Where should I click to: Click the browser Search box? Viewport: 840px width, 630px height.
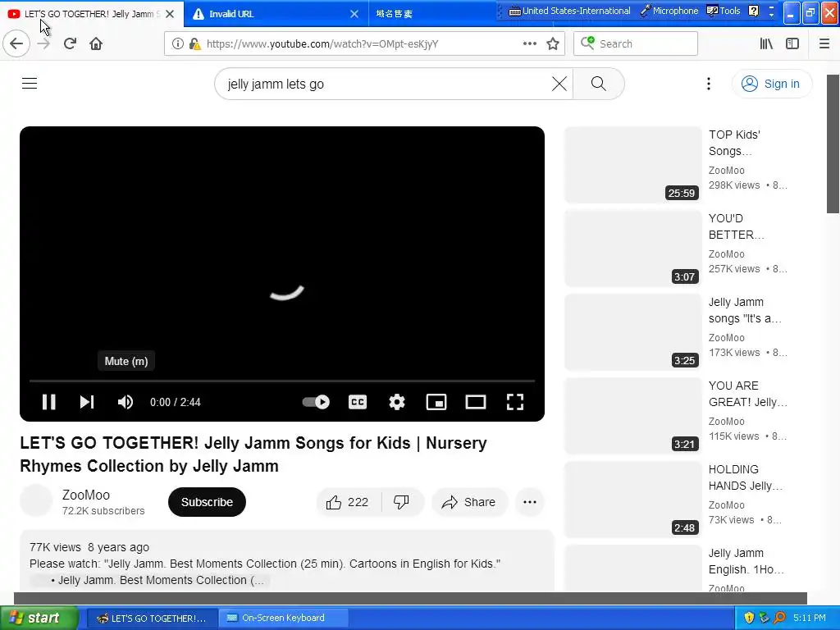[x=636, y=43]
